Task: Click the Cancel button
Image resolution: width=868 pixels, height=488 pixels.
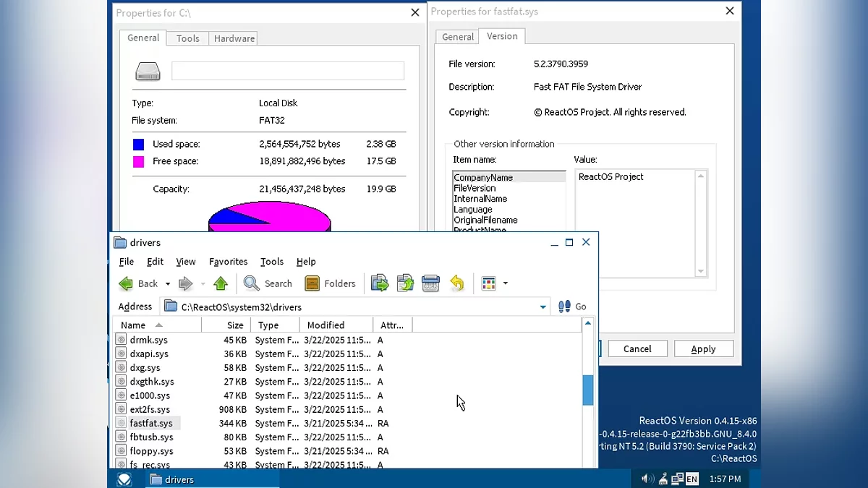Action: [x=637, y=349]
